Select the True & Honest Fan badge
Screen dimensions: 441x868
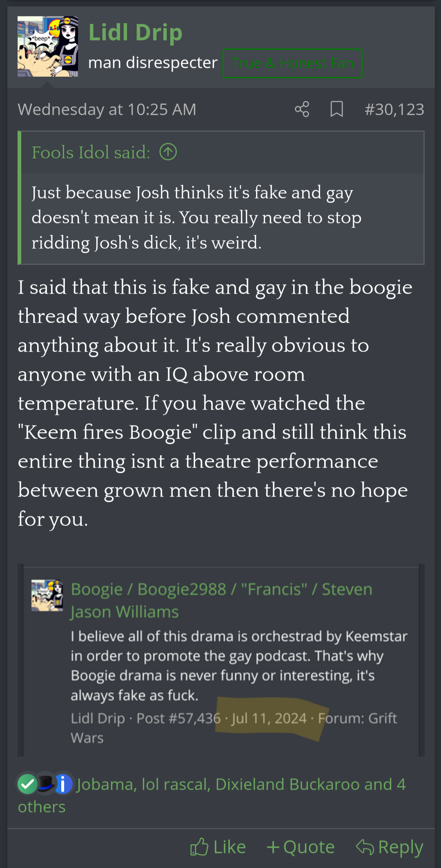coord(292,63)
